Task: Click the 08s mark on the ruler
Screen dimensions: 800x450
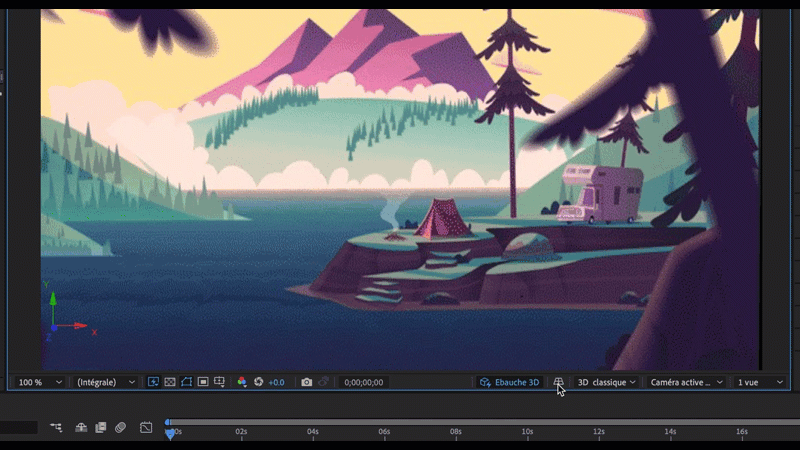Action: (x=456, y=432)
